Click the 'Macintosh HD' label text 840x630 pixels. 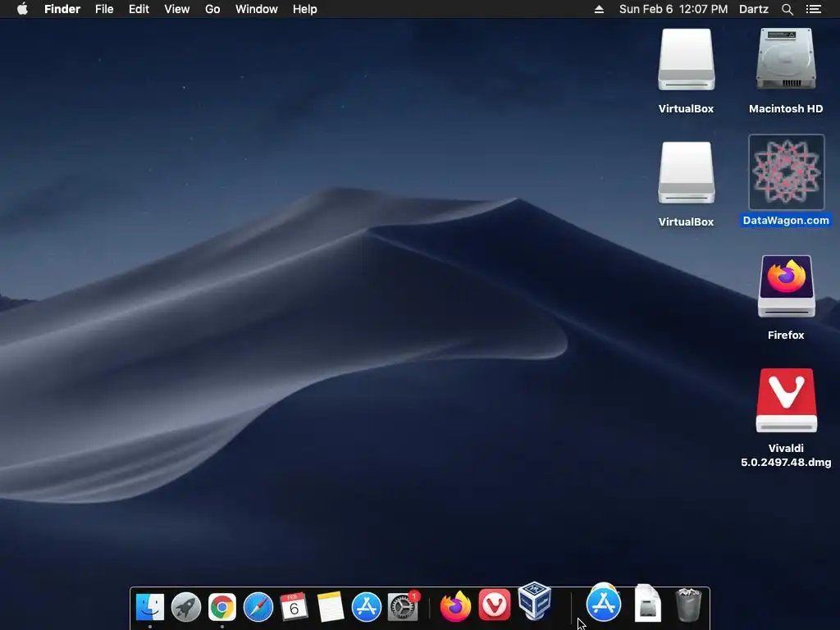tap(786, 109)
